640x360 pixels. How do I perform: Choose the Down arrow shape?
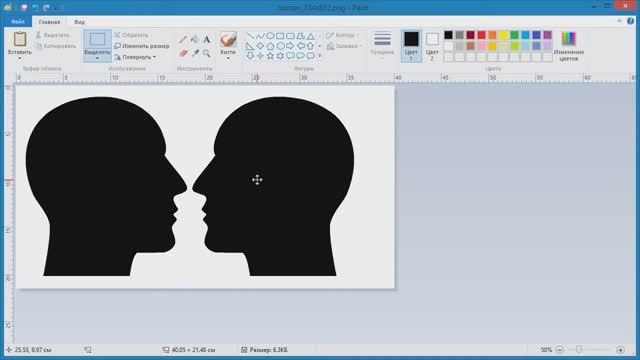[x=250, y=56]
